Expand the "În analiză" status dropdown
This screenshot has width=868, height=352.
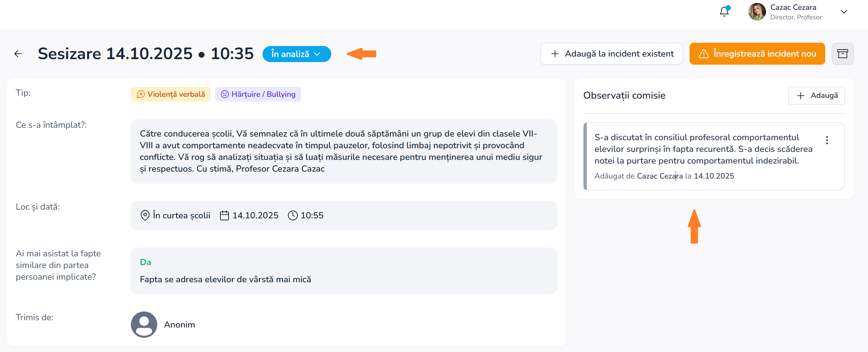pyautogui.click(x=297, y=54)
